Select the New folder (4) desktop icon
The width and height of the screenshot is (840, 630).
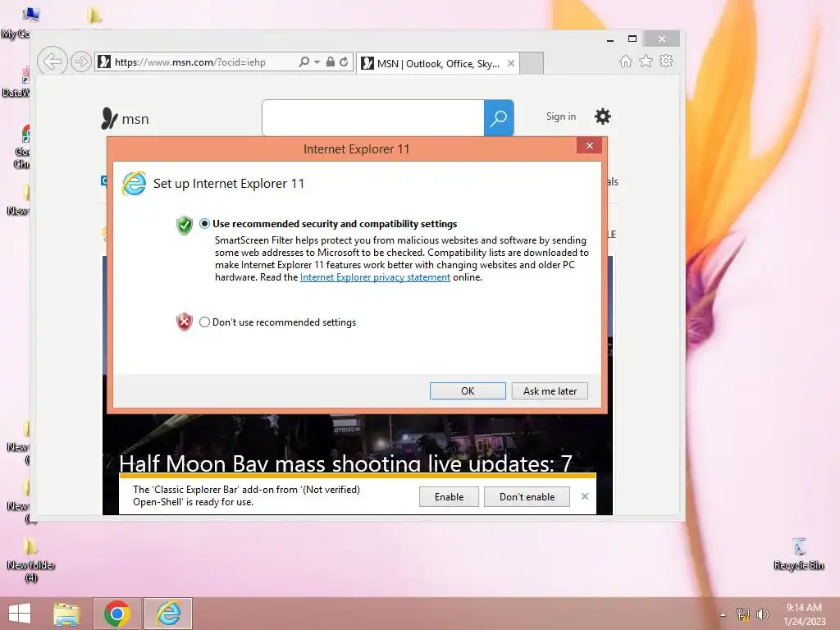point(31,560)
